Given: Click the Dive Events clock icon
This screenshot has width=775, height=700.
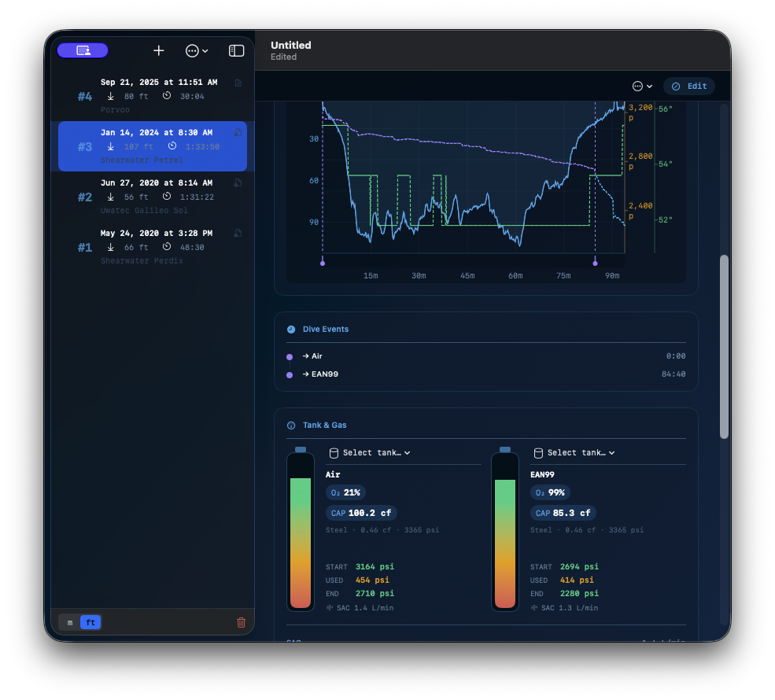Looking at the screenshot, I should pyautogui.click(x=291, y=330).
